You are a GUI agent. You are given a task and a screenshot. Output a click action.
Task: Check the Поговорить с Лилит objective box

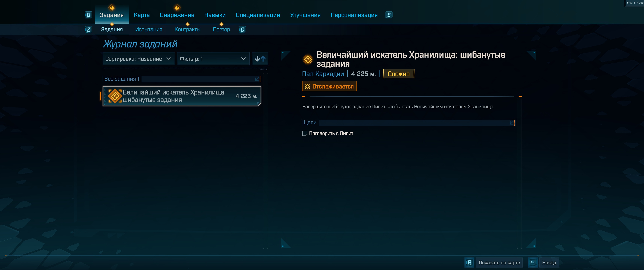coord(305,133)
